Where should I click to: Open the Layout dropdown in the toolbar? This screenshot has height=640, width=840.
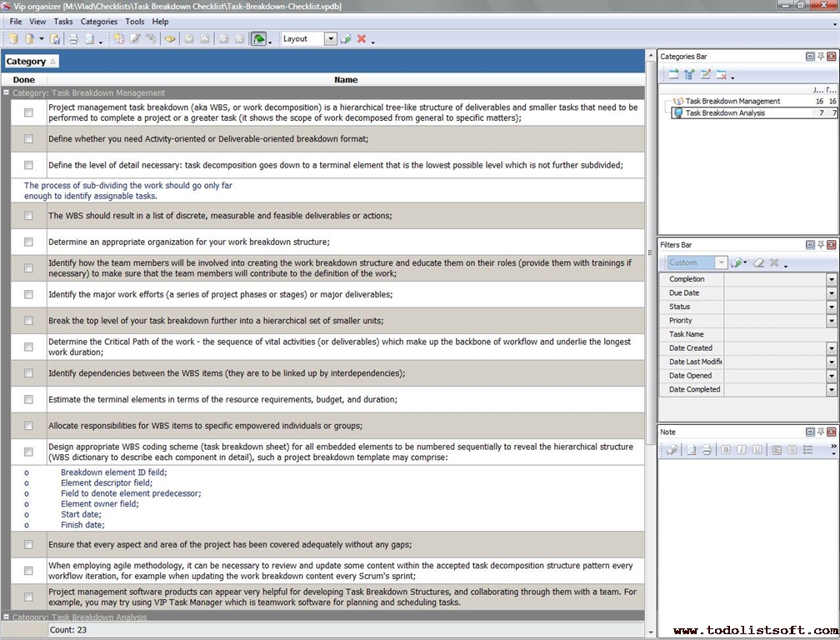(330, 39)
